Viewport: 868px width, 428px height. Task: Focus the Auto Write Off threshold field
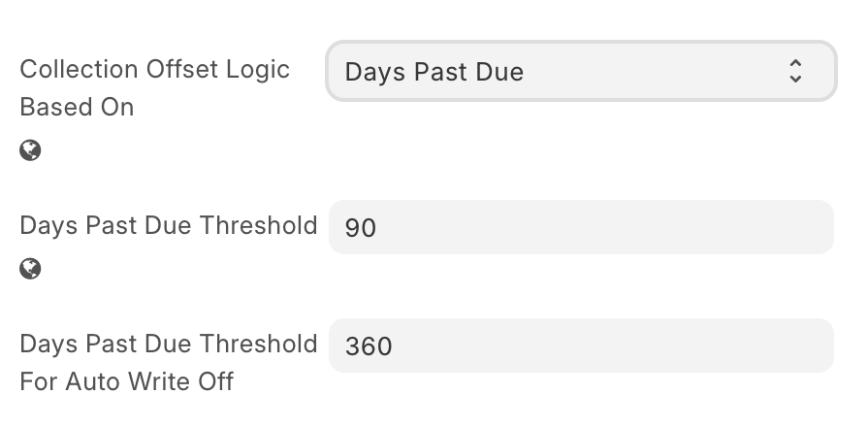point(581,346)
